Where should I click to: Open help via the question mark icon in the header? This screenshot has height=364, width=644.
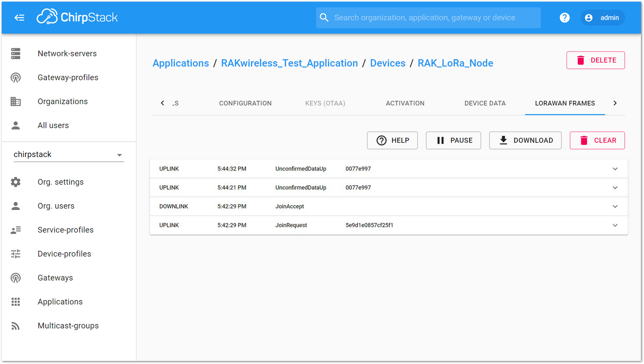tap(564, 18)
